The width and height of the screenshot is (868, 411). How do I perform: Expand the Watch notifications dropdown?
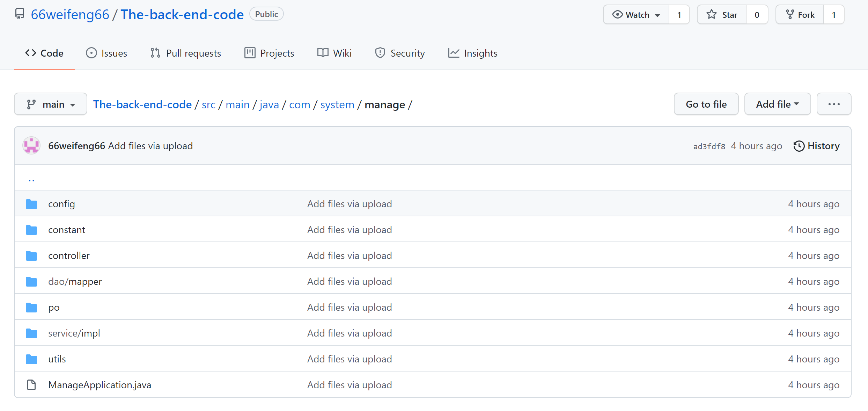636,15
